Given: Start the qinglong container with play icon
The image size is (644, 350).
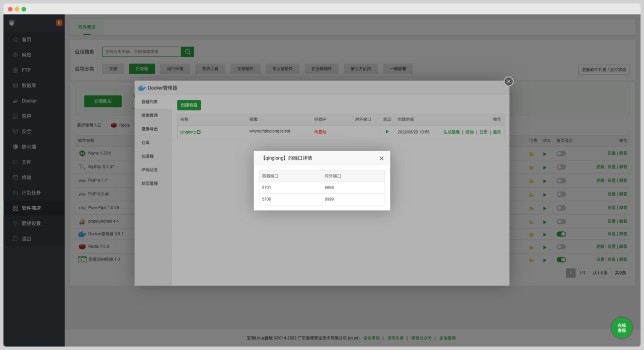Looking at the screenshot, I should (x=387, y=132).
